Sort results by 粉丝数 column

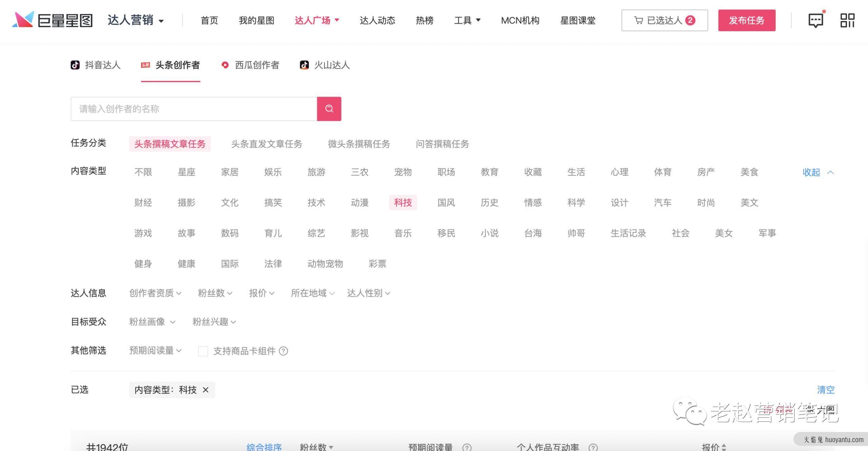pyautogui.click(x=317, y=447)
